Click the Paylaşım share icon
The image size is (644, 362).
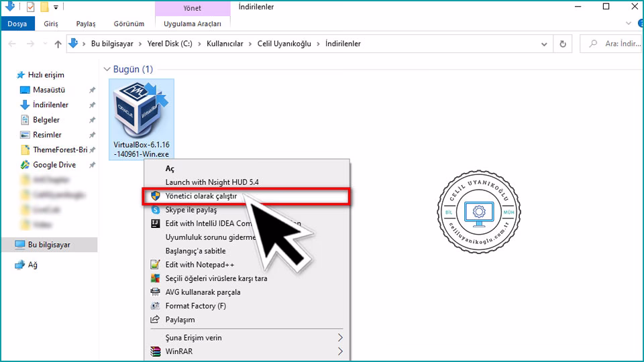pyautogui.click(x=155, y=319)
